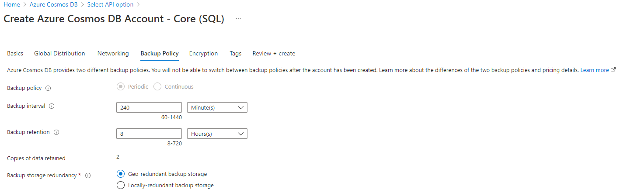This screenshot has width=644, height=196.
Task: Return to Select API option breadcrumb
Action: coord(111,4)
